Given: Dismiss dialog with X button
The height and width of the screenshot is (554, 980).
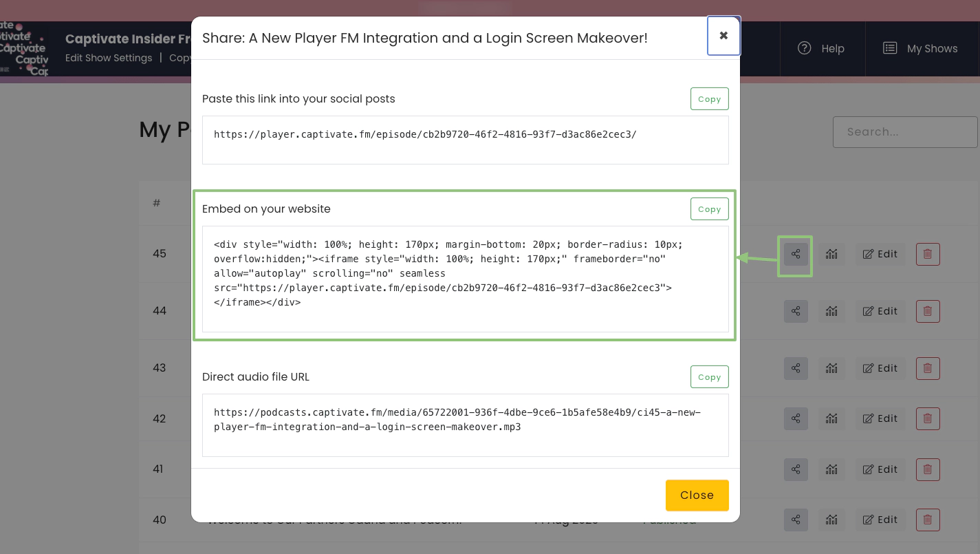Looking at the screenshot, I should click(723, 36).
